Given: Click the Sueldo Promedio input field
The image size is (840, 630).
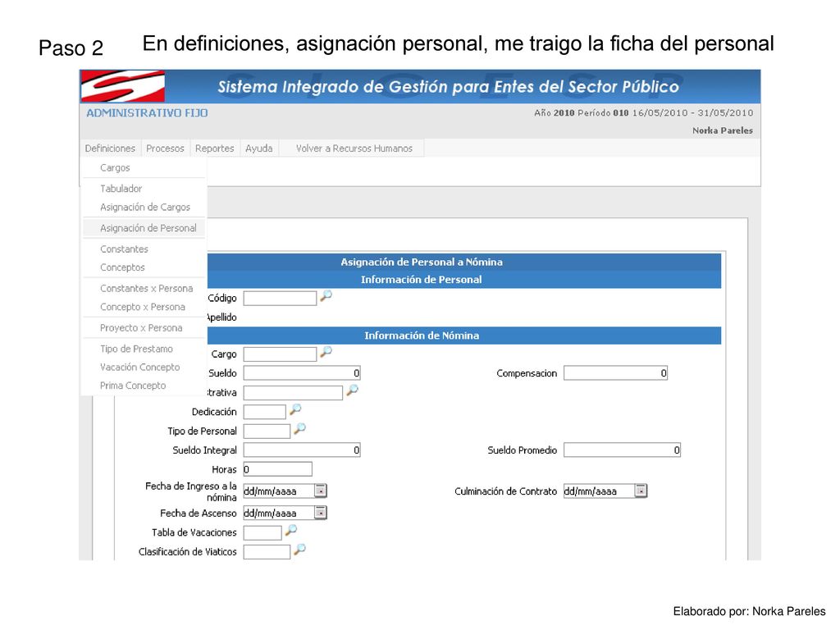Looking at the screenshot, I should click(622, 450).
